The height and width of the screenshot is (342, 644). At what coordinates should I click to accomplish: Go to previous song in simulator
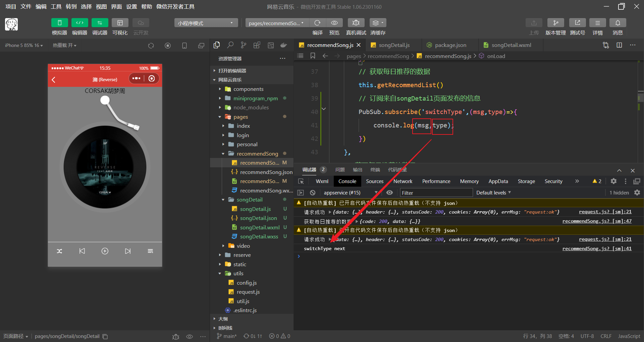82,251
